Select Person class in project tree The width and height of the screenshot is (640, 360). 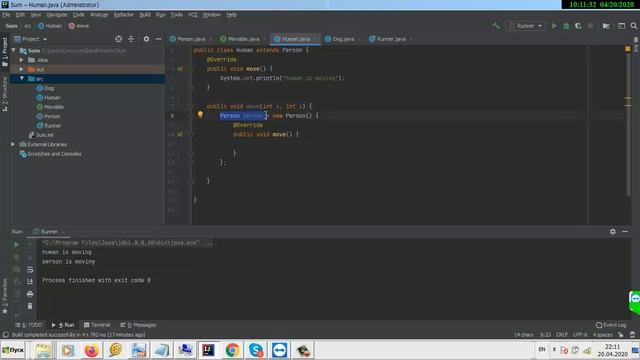coord(52,116)
